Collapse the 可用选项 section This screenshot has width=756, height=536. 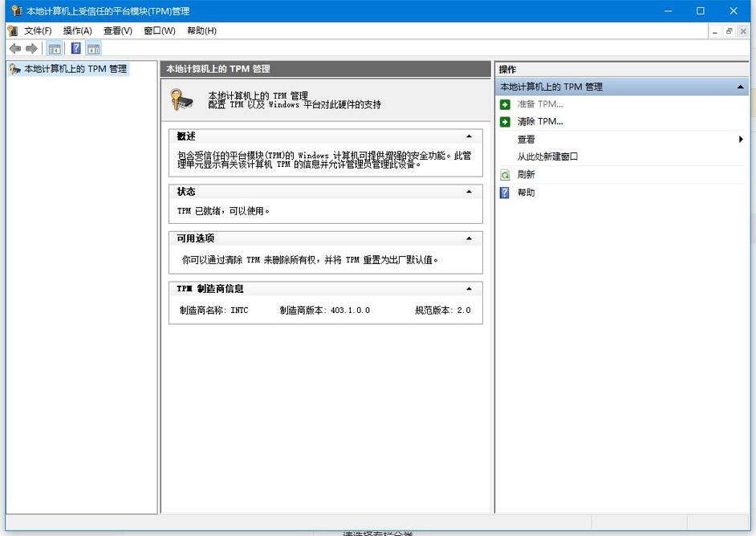(x=469, y=238)
